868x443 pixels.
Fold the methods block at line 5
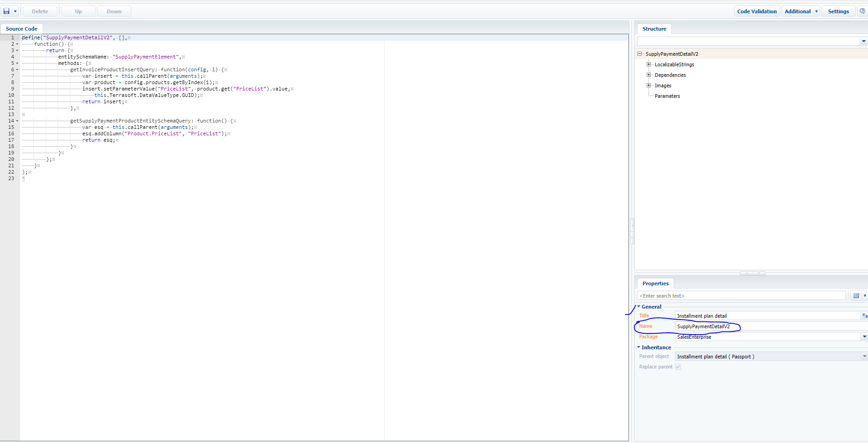click(x=17, y=64)
